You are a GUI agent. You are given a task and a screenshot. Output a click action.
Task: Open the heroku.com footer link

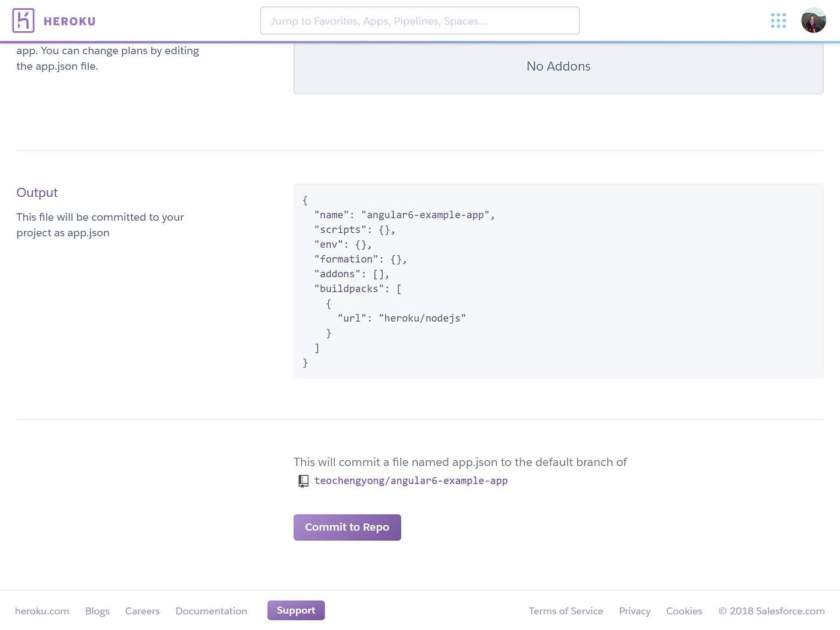tap(42, 611)
